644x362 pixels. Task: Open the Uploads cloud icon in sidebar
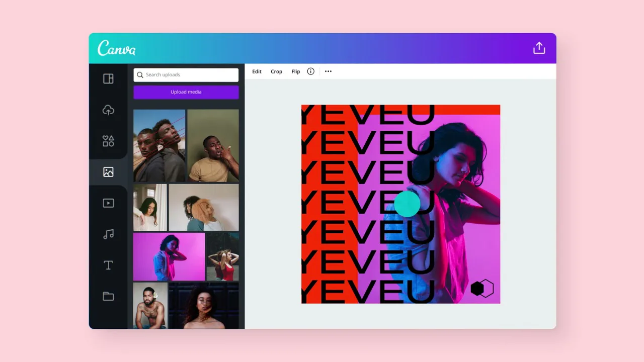[108, 110]
